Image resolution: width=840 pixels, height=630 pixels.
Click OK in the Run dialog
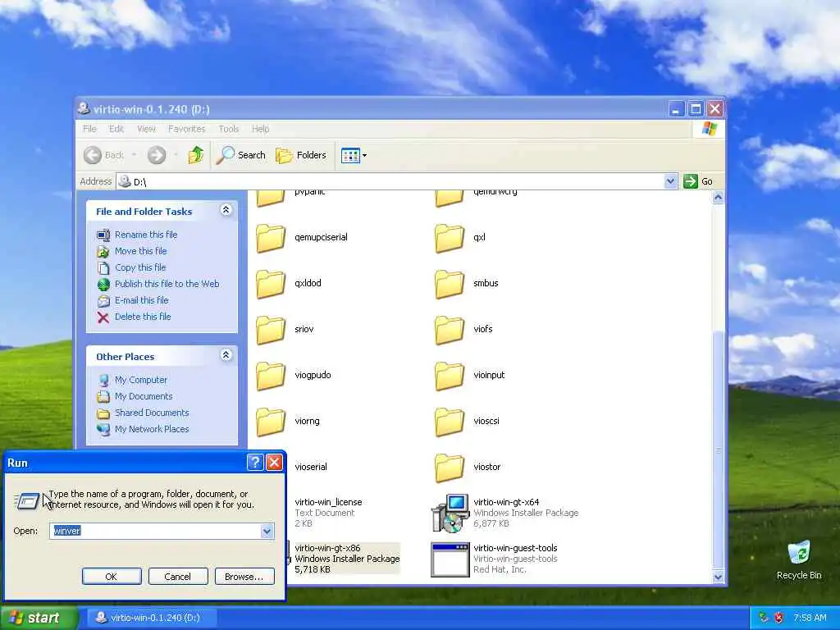[112, 577]
